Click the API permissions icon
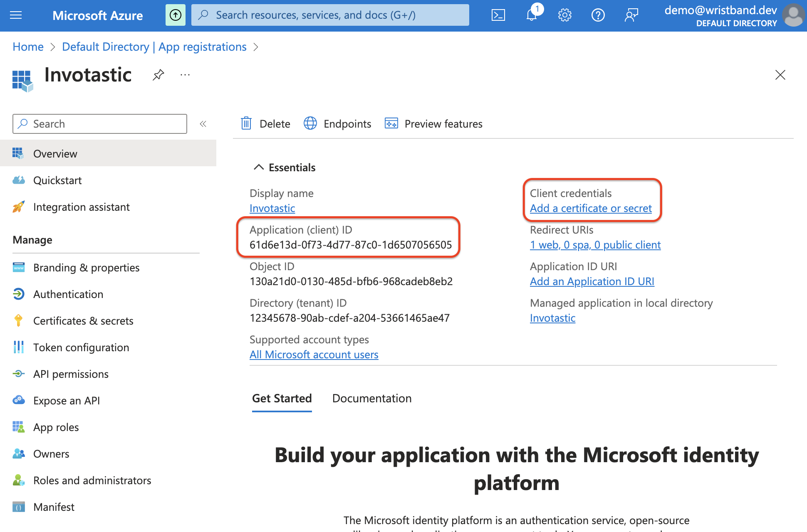Viewport: 807px width, 532px height. pos(19,374)
